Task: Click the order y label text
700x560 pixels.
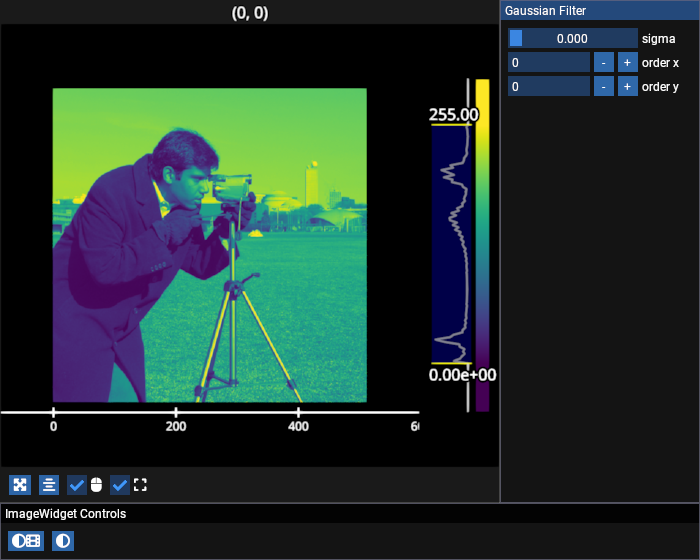Action: (660, 87)
